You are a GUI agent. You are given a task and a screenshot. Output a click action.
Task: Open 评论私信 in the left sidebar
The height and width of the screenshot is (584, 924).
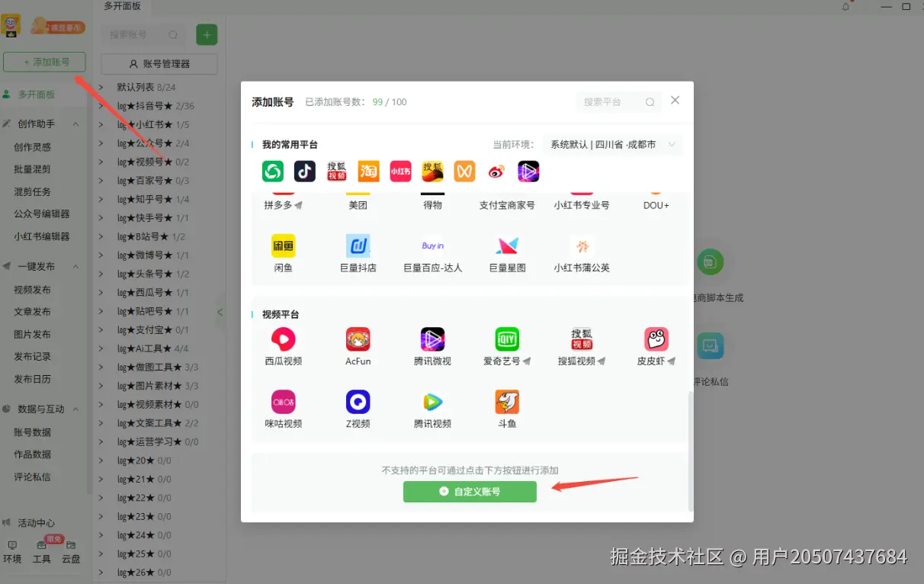[x=32, y=477]
